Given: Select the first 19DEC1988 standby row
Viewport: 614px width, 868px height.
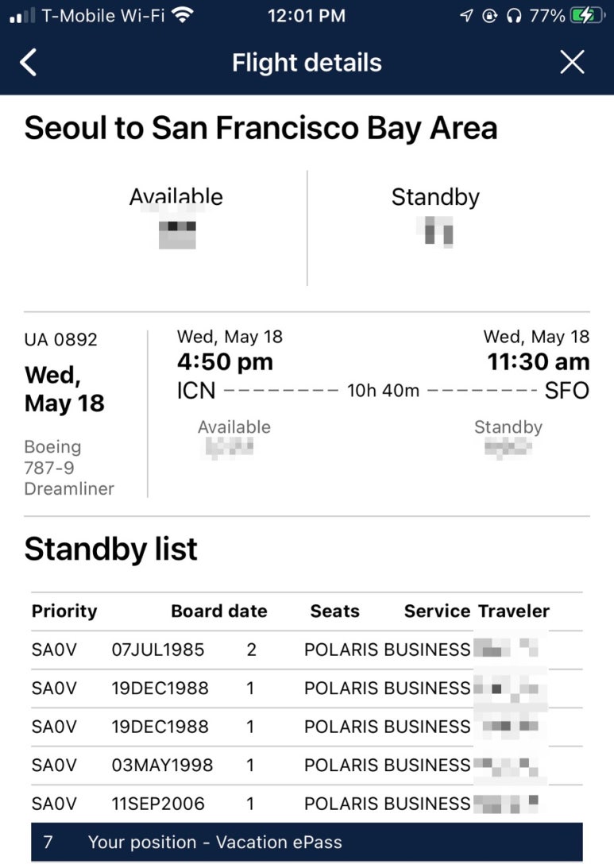Looking at the screenshot, I should point(307,688).
